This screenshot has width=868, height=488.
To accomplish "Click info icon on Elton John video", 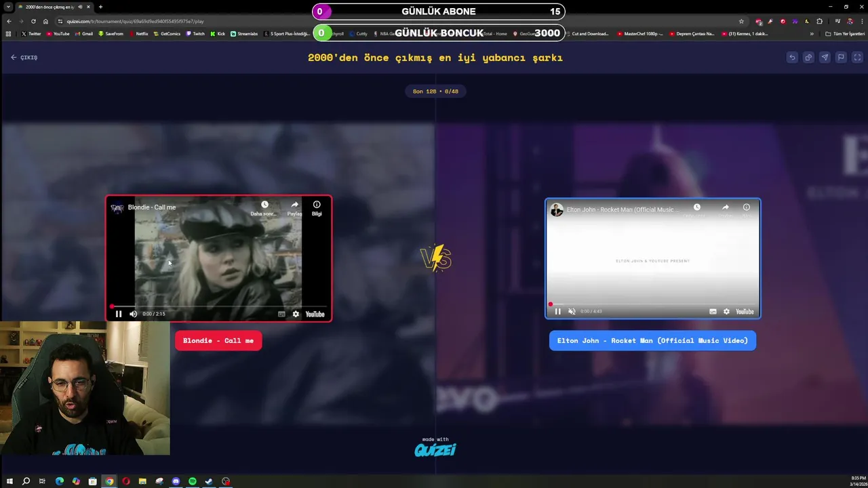I will [746, 208].
